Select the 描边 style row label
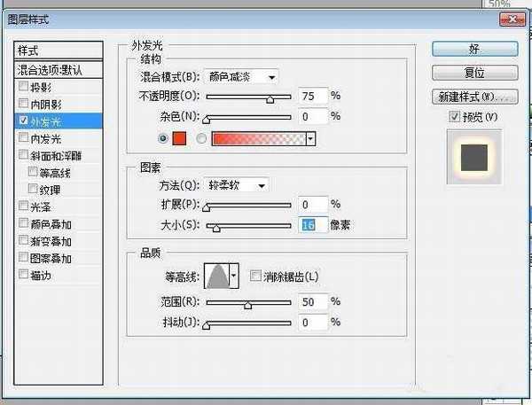 click(41, 275)
